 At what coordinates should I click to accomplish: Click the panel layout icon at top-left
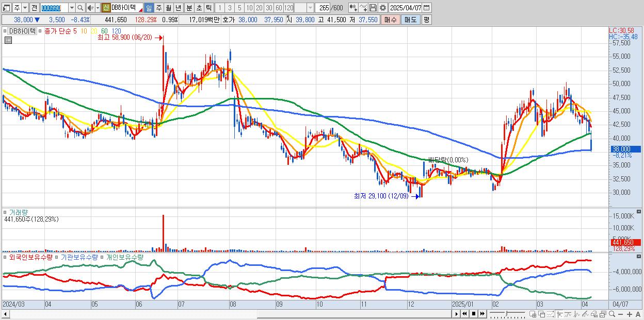[x=6, y=8]
